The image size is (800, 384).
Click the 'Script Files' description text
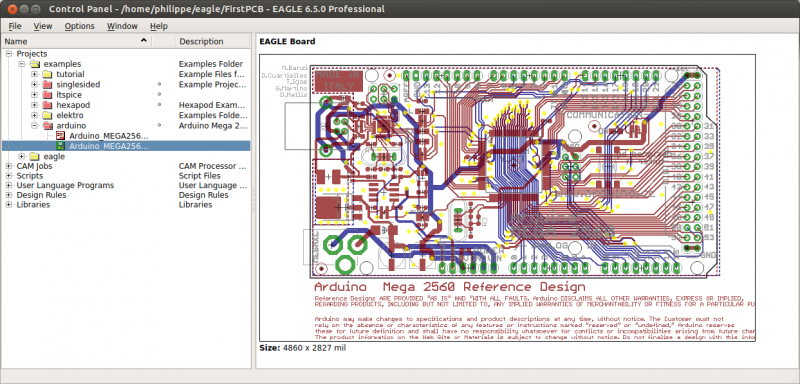[199, 176]
